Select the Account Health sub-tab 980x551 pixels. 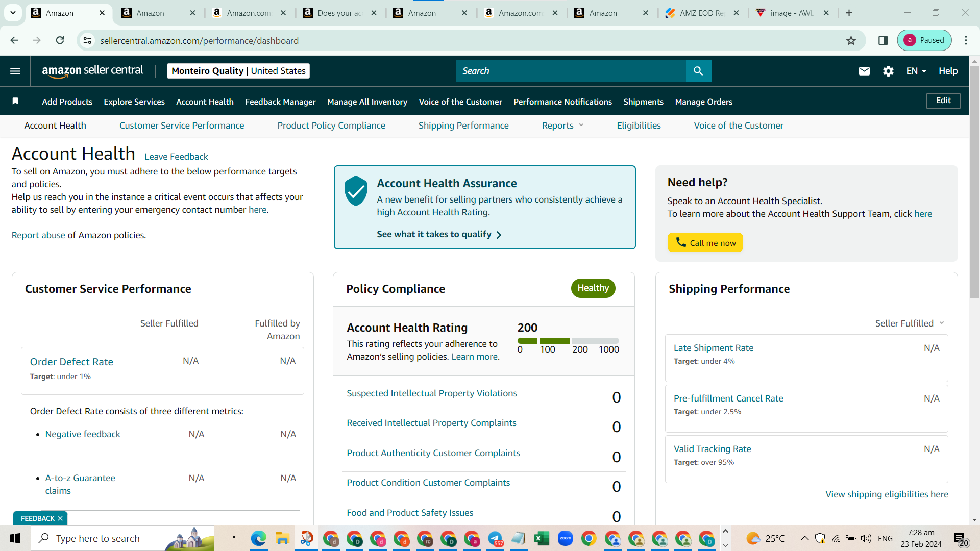55,126
